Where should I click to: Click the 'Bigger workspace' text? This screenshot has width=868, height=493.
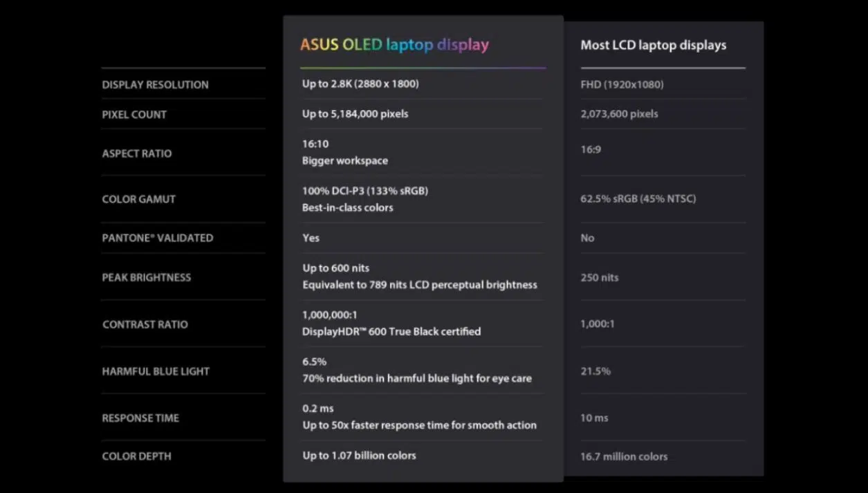(x=345, y=160)
